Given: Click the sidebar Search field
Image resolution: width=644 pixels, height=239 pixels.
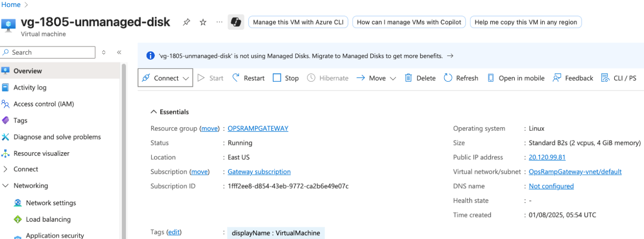Looking at the screenshot, I should click(48, 52).
